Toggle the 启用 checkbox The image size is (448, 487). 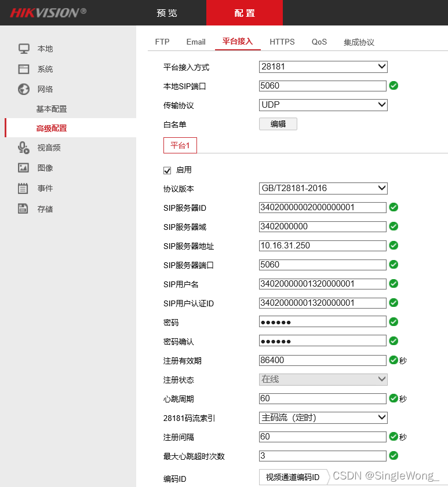click(167, 170)
